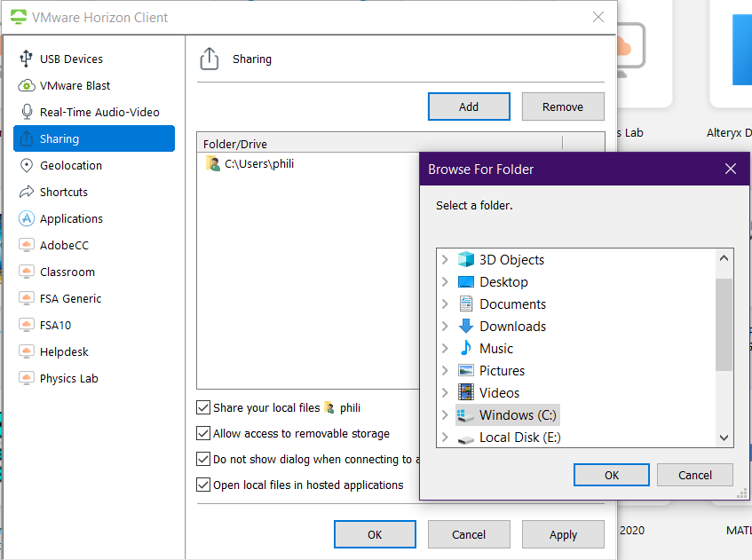Click the Videos film strip icon
This screenshot has height=560, width=752.
(466, 392)
